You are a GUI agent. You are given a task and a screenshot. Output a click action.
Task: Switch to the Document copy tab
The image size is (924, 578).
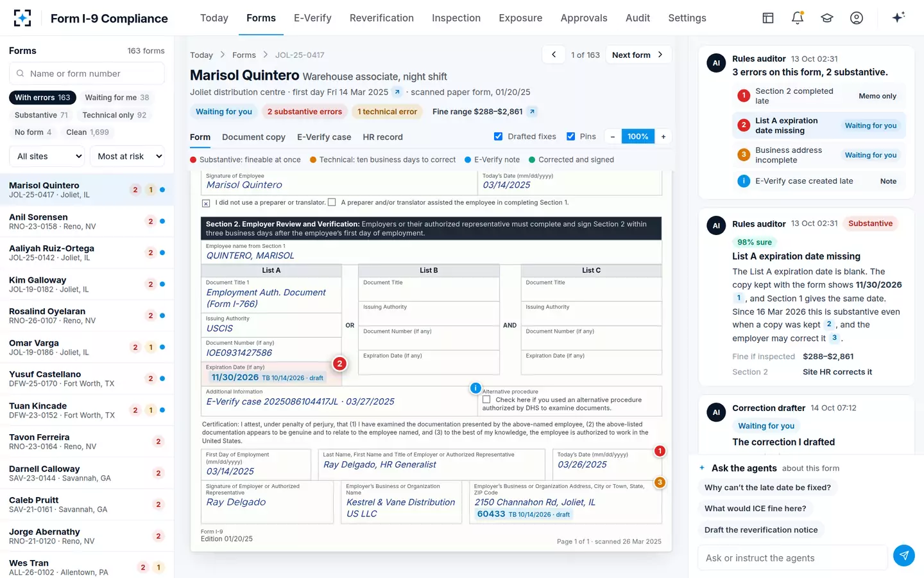click(253, 137)
